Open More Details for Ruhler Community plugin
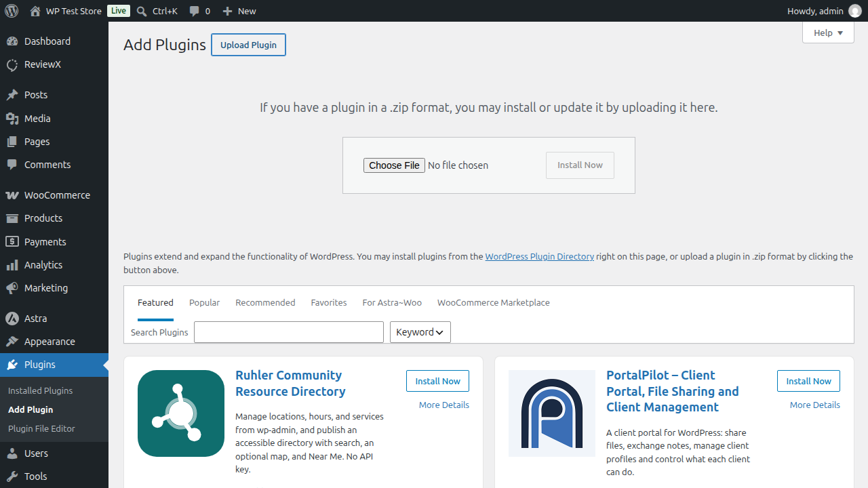 444,405
